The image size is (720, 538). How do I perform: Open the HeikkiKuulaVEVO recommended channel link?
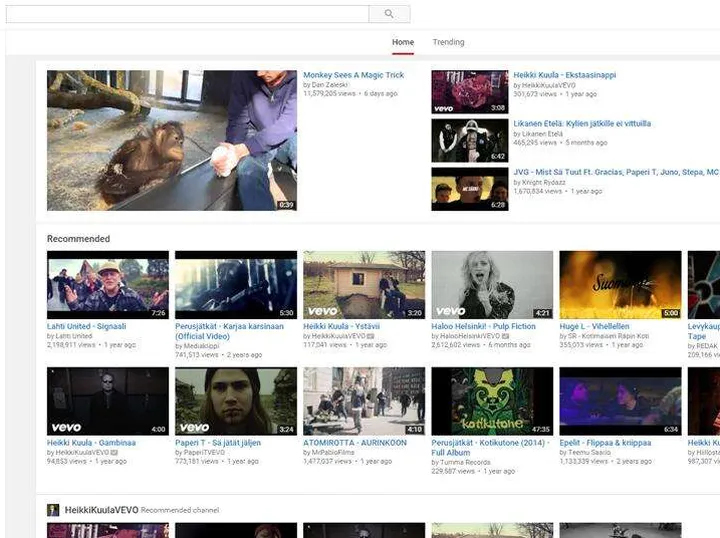[x=101, y=510]
